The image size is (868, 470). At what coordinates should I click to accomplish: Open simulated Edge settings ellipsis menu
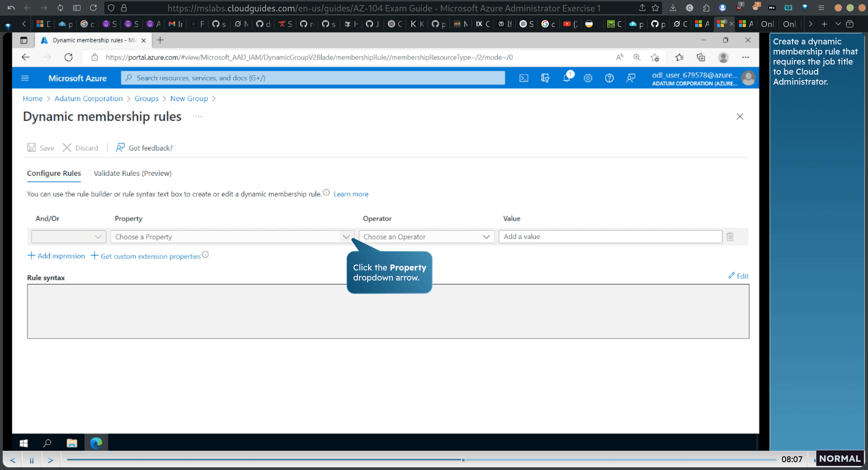coord(745,57)
